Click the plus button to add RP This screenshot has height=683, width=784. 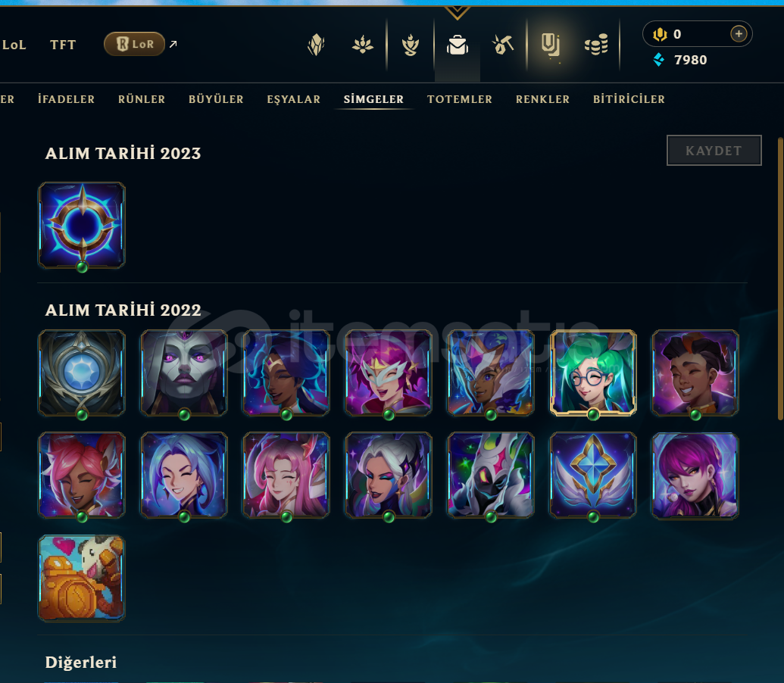(x=739, y=34)
